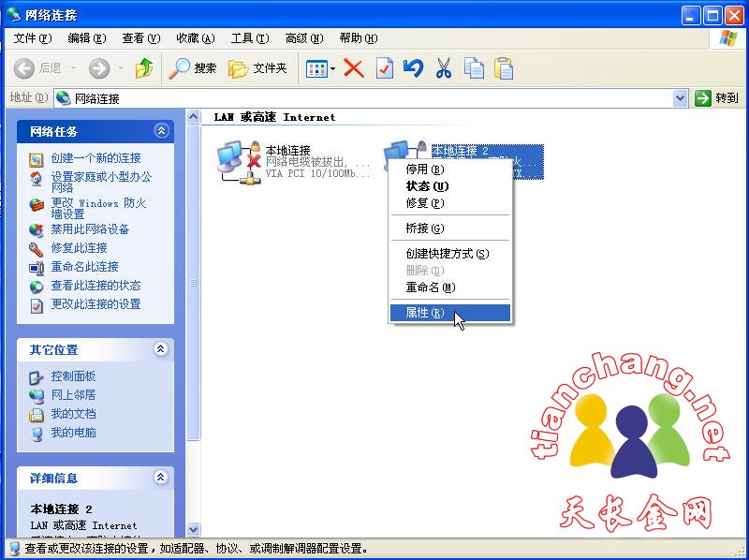Choose 桥接(G) in the context menu
Viewport: 749px width, 560px height.
coord(450,228)
